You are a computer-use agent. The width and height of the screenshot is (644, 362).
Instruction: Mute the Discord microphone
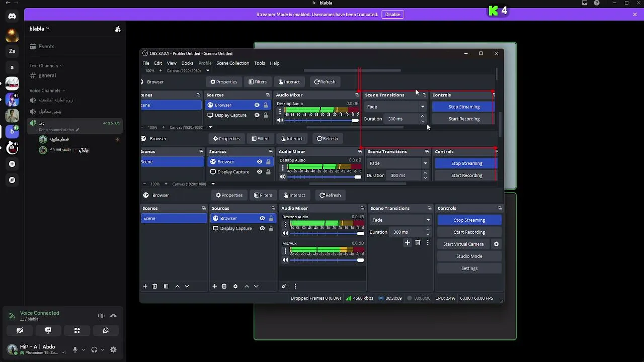(75, 350)
